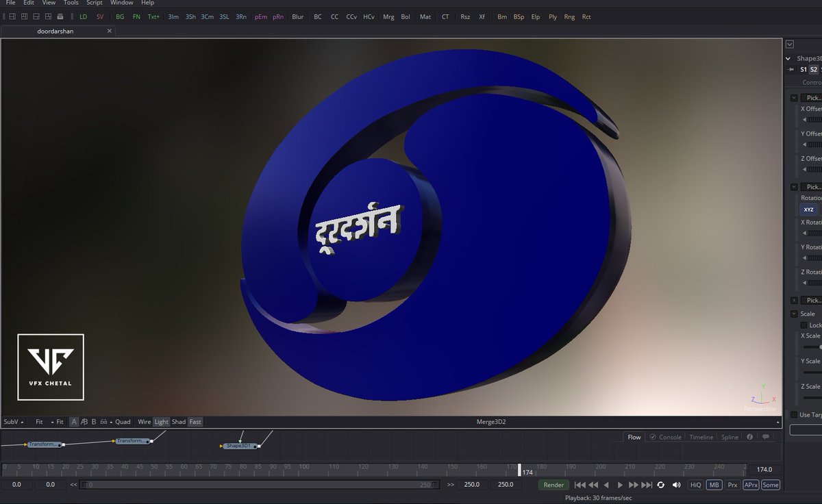822x504 pixels.
Task: Add Matte Control Mat tool
Action: [425, 16]
